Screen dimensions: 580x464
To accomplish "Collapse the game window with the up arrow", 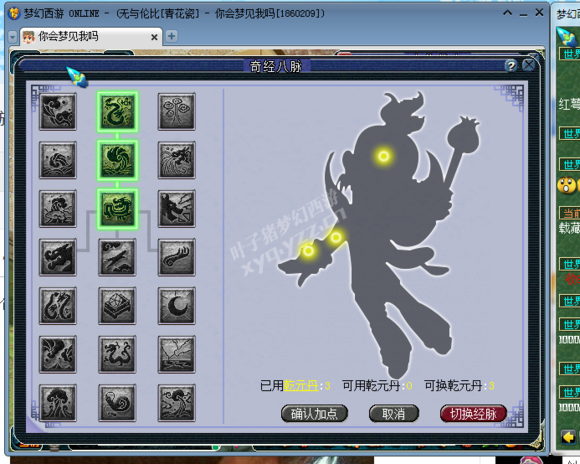I will point(508,13).
